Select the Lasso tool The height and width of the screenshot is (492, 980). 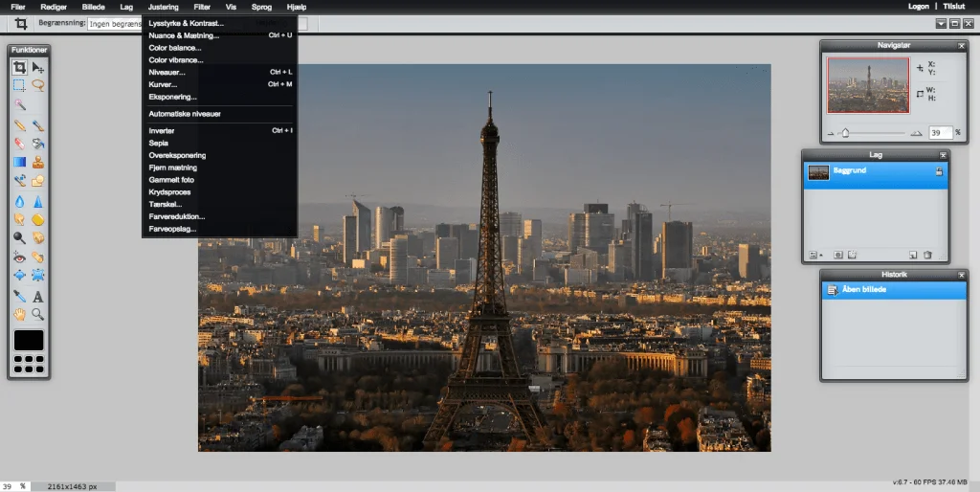(38, 85)
